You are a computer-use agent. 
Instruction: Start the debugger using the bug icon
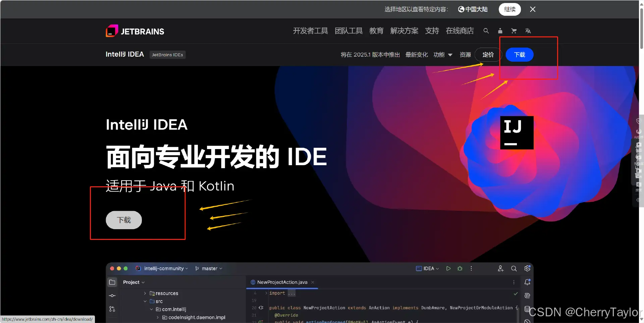[x=460, y=268]
